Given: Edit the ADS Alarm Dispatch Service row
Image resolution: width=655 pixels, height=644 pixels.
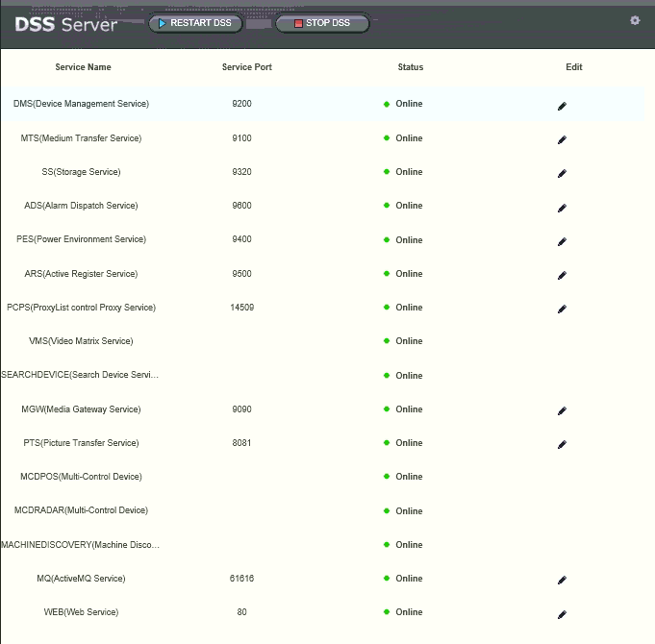Looking at the screenshot, I should [x=562, y=207].
